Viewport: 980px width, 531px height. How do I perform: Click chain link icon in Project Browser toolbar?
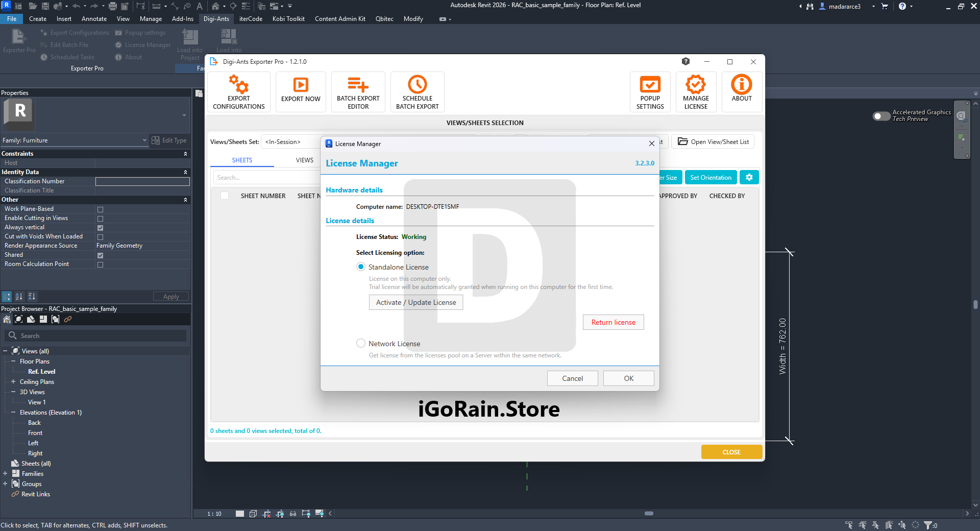click(x=68, y=319)
